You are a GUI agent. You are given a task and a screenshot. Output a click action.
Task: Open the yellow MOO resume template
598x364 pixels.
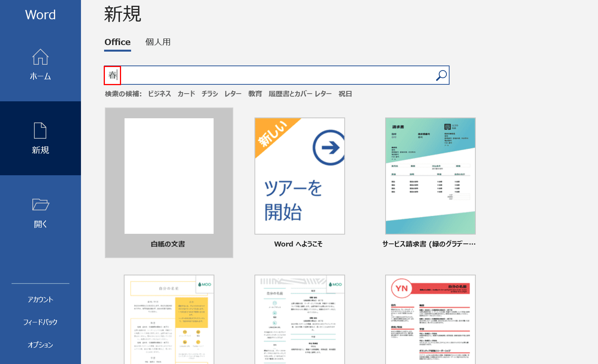coord(169,319)
